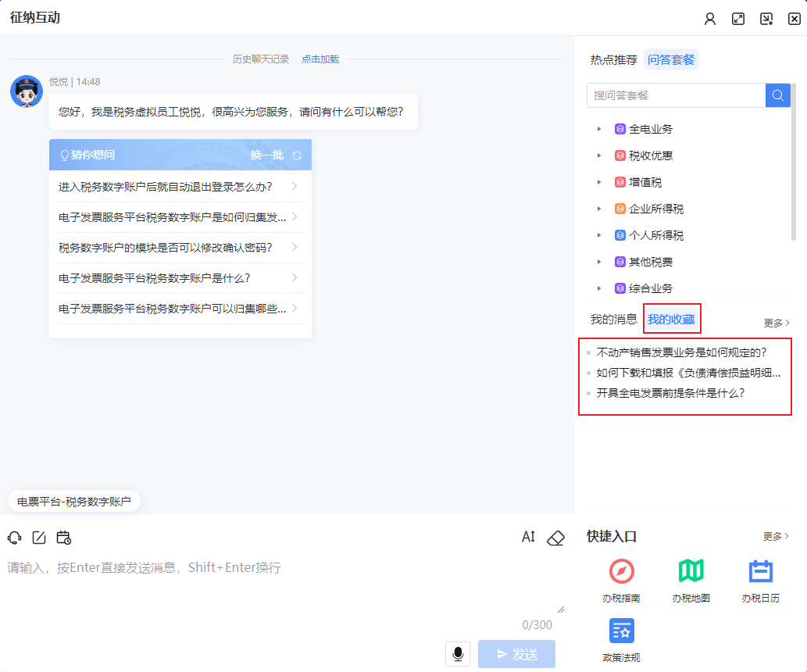The width and height of the screenshot is (807, 672).
Task: Open 办税地图 map shortcut
Action: point(691,571)
